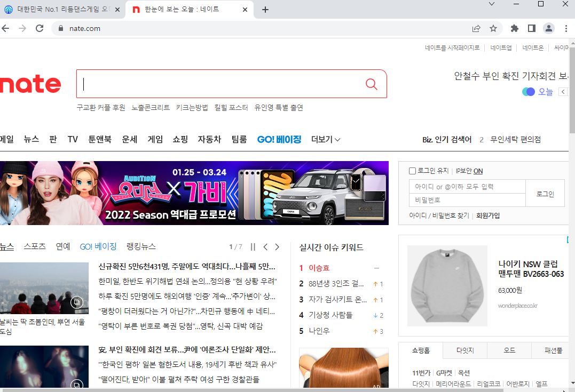This screenshot has width=575, height=392.
Task: Click the share page icon in address bar
Action: pos(476,28)
